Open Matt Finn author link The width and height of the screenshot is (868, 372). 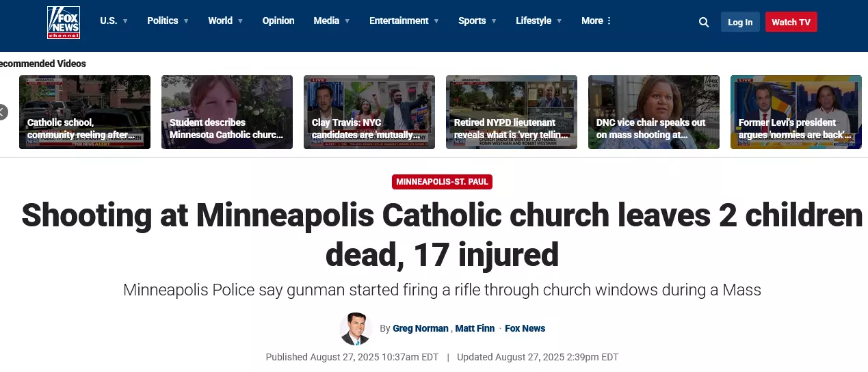[475, 329]
